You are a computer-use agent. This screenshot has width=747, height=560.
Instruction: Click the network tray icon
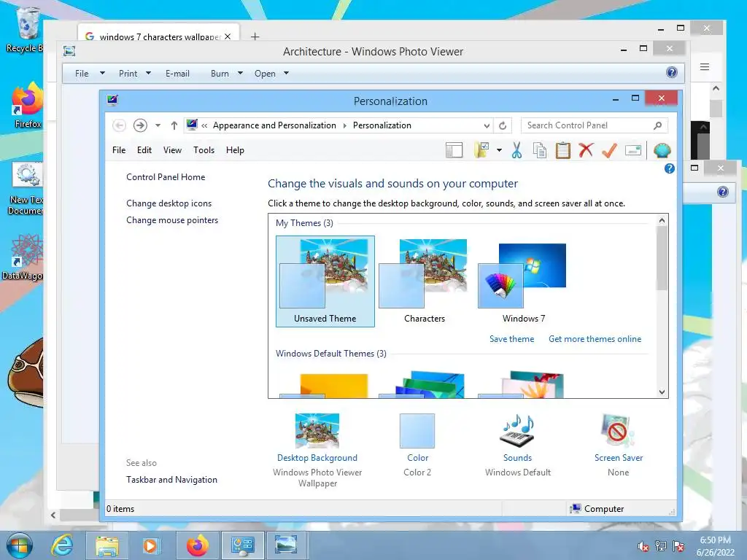(661, 546)
